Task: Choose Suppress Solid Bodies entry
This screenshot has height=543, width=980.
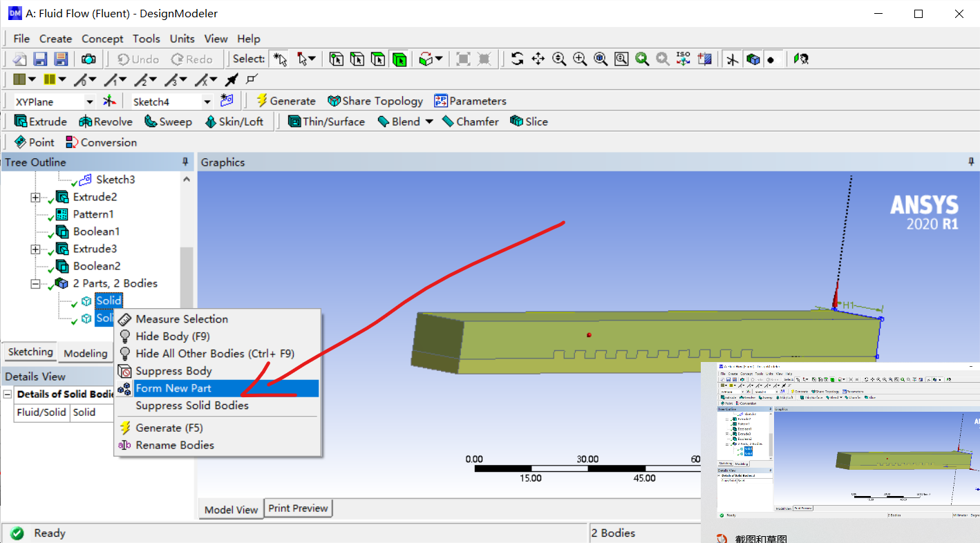Action: 217,406
